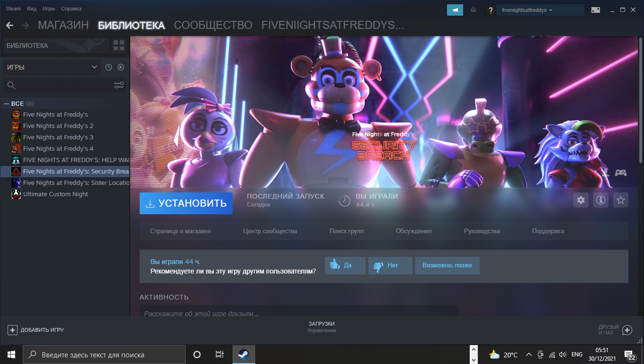Choose thumbs down Нет recommendation
Image resolution: width=644 pixels, height=364 pixels.
[x=390, y=265]
